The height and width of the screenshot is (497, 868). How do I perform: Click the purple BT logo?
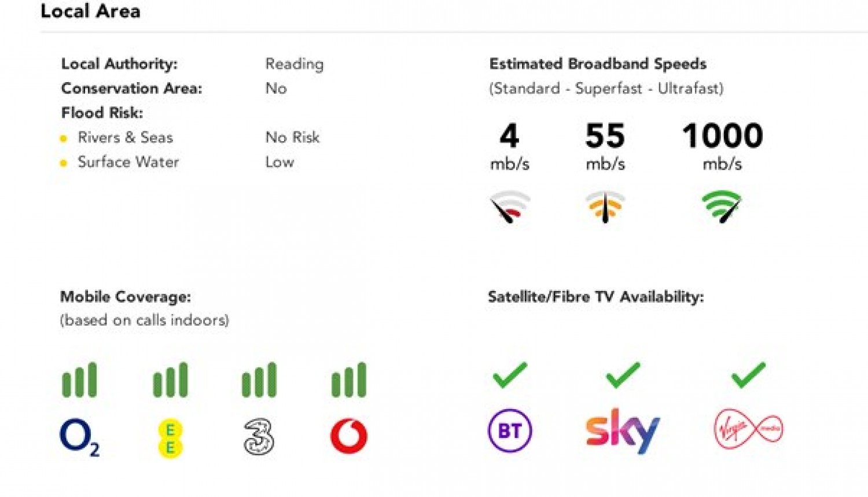pos(509,430)
